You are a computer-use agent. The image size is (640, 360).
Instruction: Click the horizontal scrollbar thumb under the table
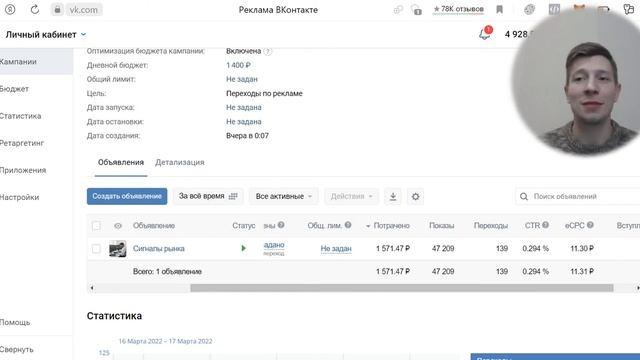pyautogui.click(x=402, y=288)
